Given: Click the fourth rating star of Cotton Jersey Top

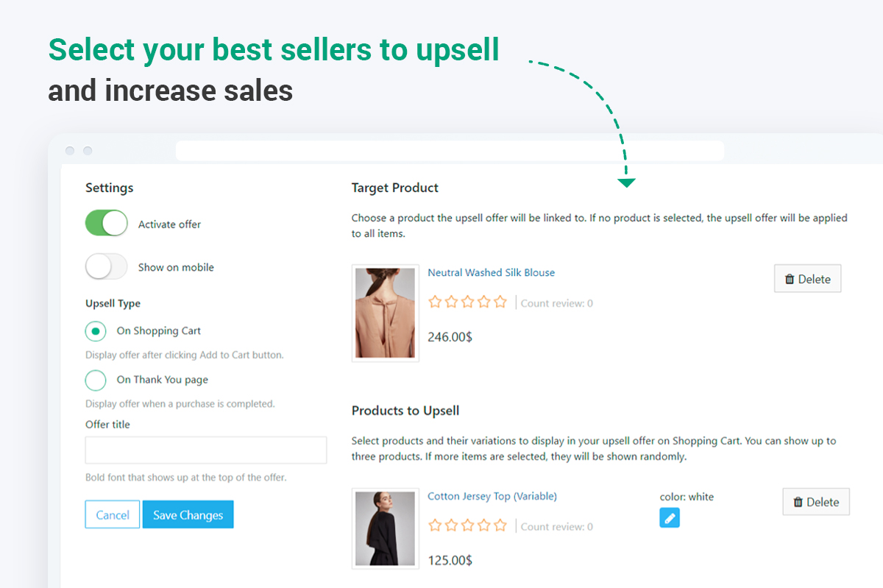Looking at the screenshot, I should tap(483, 525).
